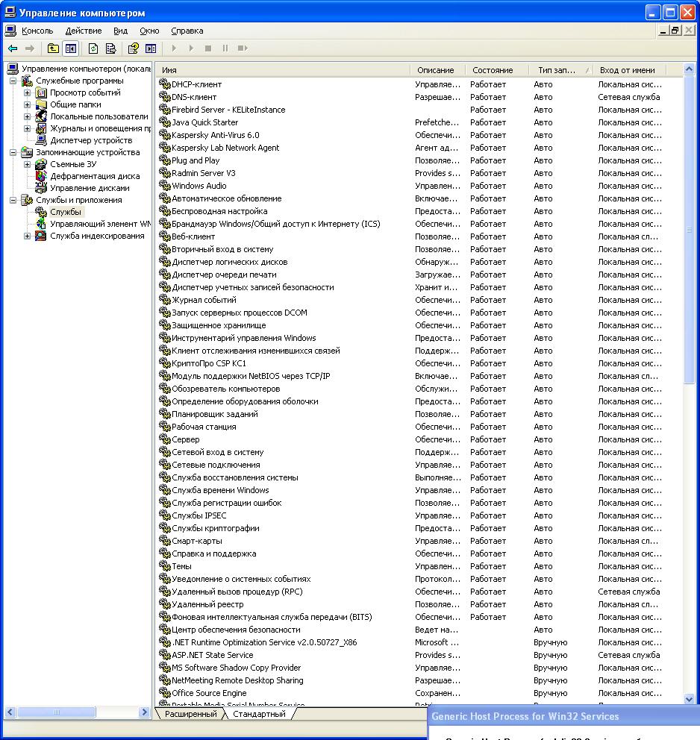Click the Export List toolbar icon
Viewport: 700px width, 740px height.
111,48
